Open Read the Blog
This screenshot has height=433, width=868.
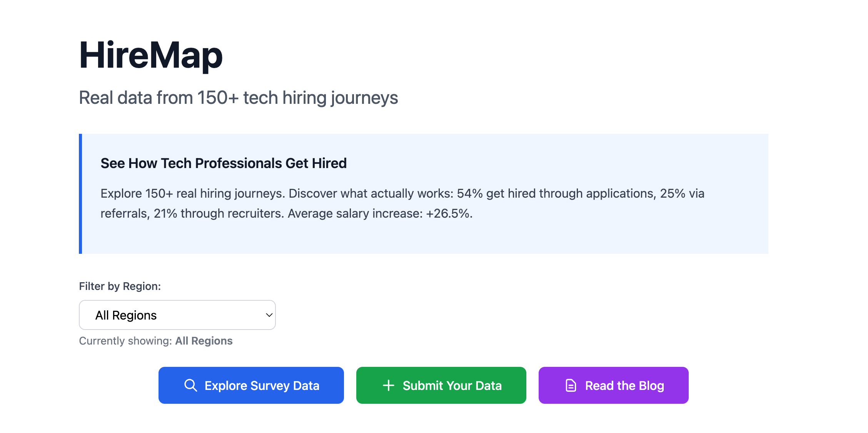pyautogui.click(x=613, y=385)
